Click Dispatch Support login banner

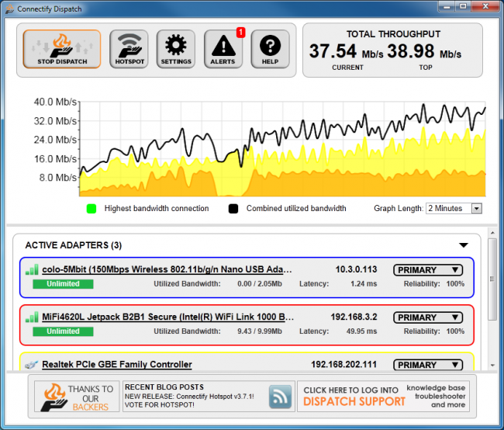(x=384, y=397)
